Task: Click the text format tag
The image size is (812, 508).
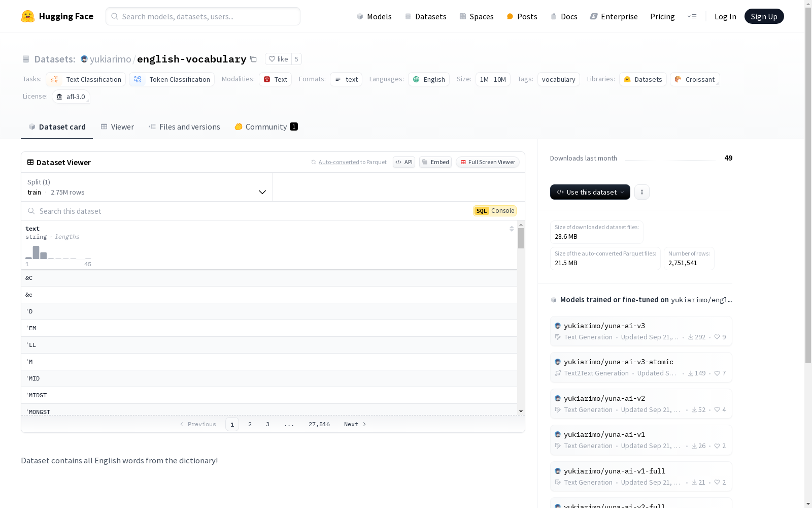Action: (346, 79)
